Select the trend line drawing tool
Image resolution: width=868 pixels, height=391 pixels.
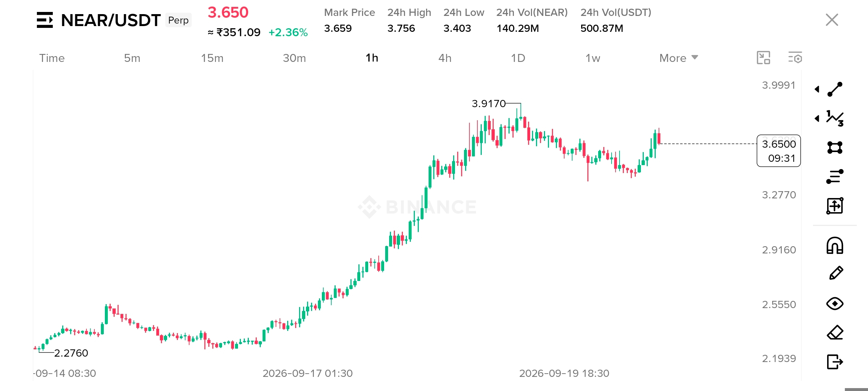(x=835, y=89)
